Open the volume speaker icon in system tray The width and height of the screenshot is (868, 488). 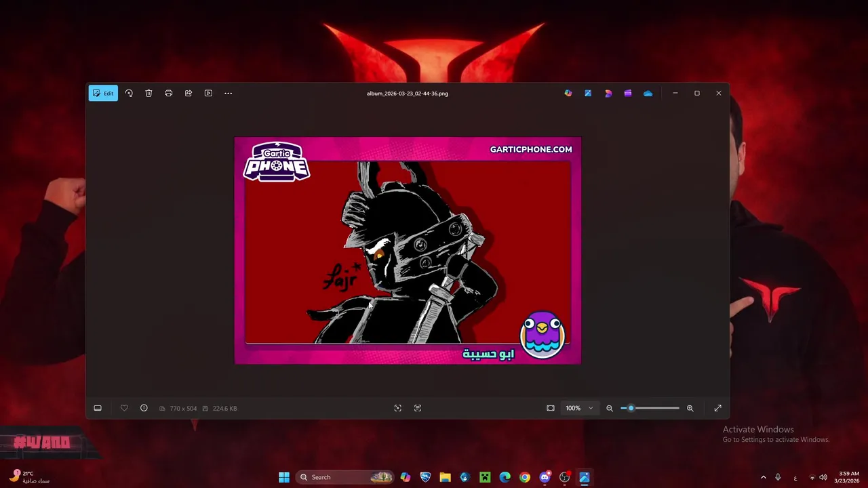[823, 477]
